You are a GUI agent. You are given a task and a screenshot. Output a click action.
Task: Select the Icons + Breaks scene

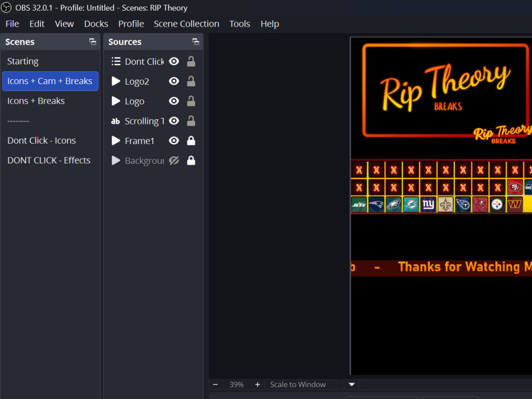pyautogui.click(x=50, y=101)
